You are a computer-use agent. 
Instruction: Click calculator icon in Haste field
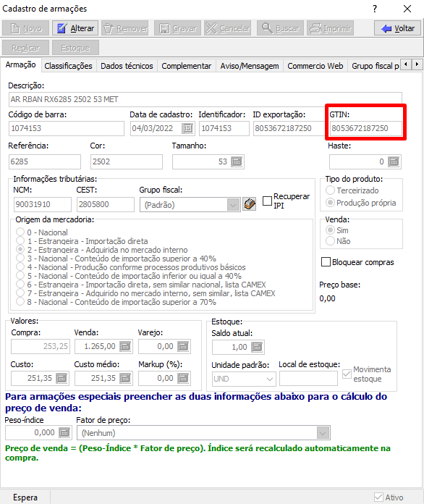click(x=394, y=161)
